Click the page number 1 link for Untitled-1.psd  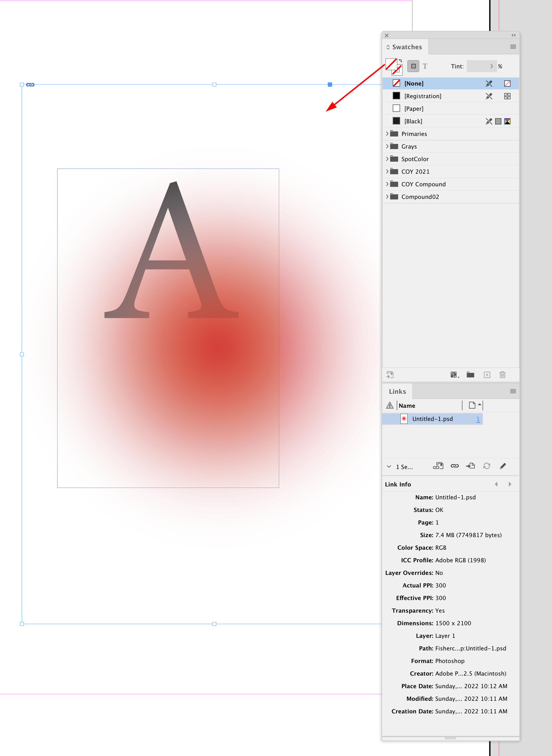pos(478,419)
